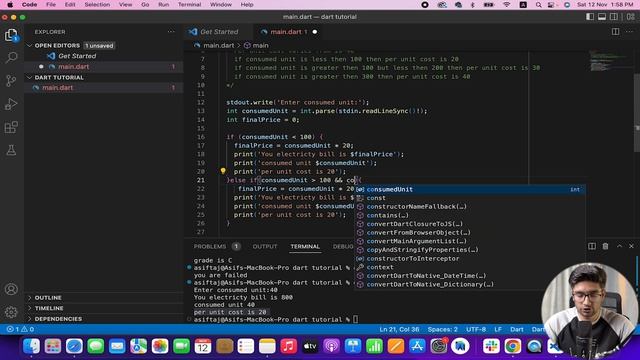
Task: Open the Search view in activity bar
Action: 11,58
